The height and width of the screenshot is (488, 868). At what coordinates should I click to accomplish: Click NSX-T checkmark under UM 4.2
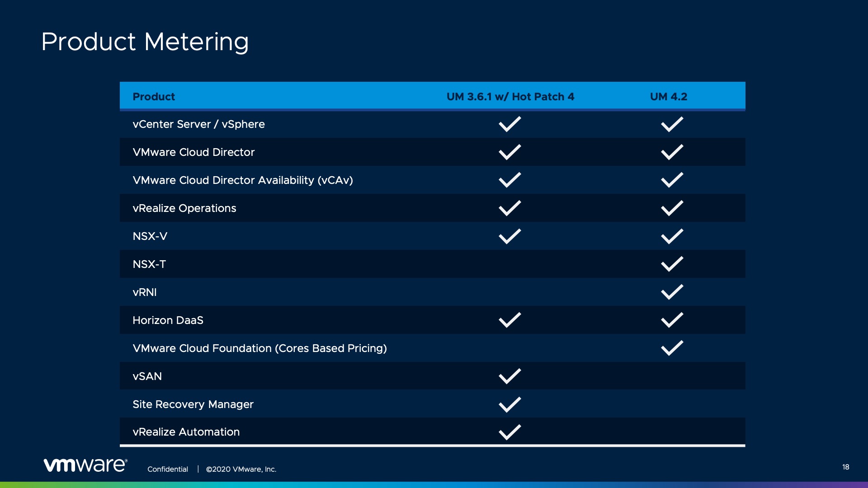pos(672,264)
